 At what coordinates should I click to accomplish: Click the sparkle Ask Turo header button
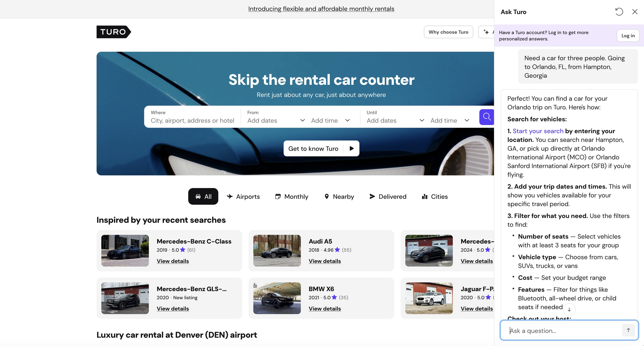pyautogui.click(x=486, y=32)
